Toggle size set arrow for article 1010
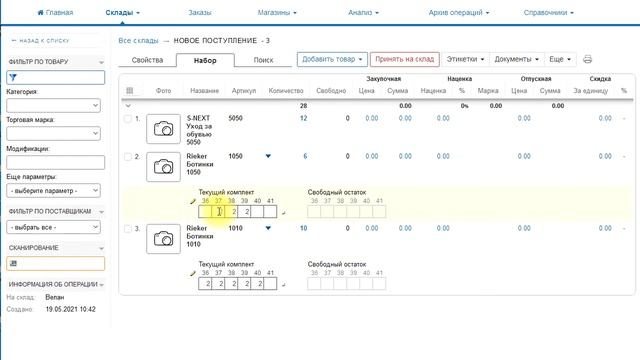 (268, 228)
